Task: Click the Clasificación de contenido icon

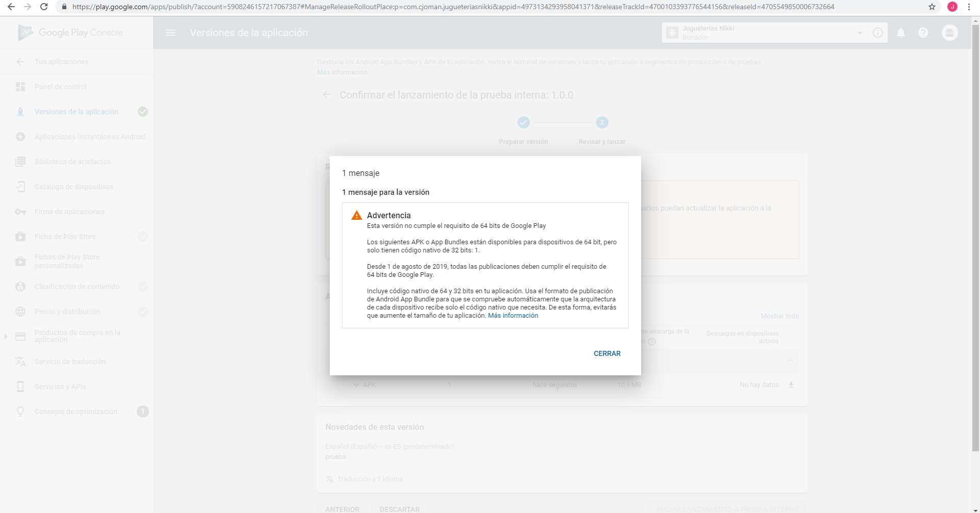Action: (20, 287)
